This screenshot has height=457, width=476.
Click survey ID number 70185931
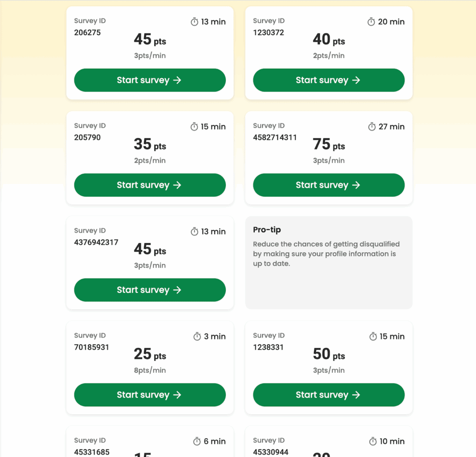(x=92, y=347)
